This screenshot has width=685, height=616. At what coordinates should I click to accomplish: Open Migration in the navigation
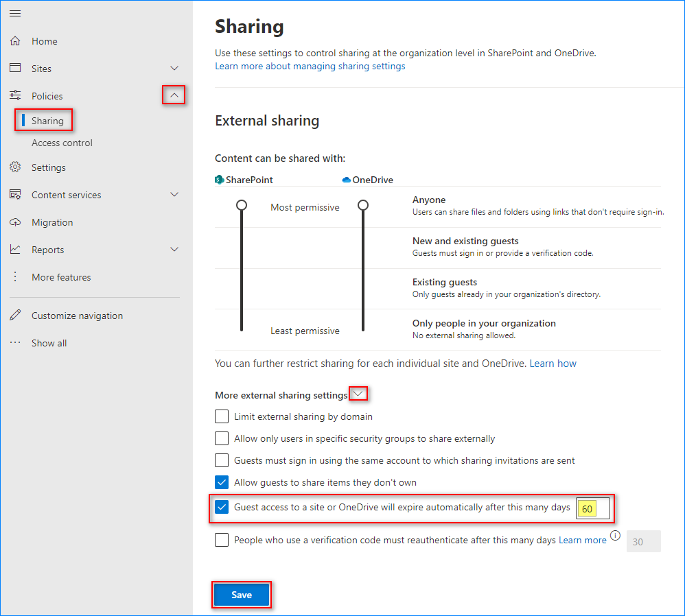tap(52, 223)
